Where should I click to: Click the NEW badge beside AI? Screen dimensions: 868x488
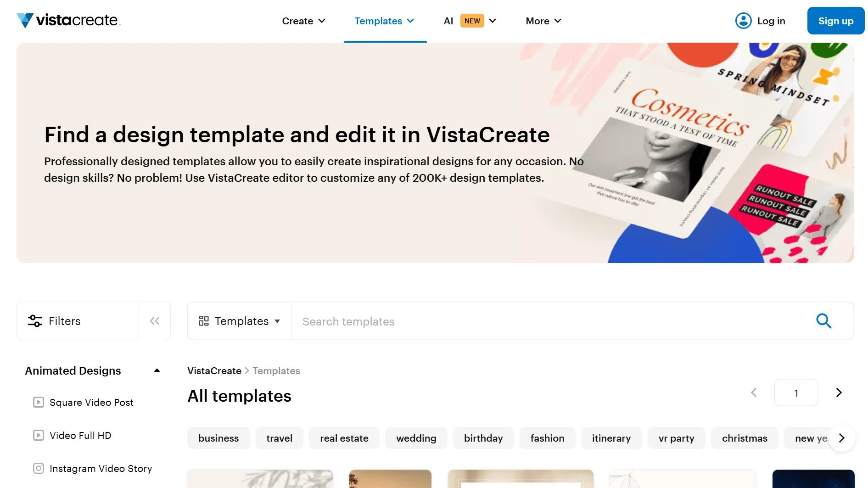pos(472,21)
